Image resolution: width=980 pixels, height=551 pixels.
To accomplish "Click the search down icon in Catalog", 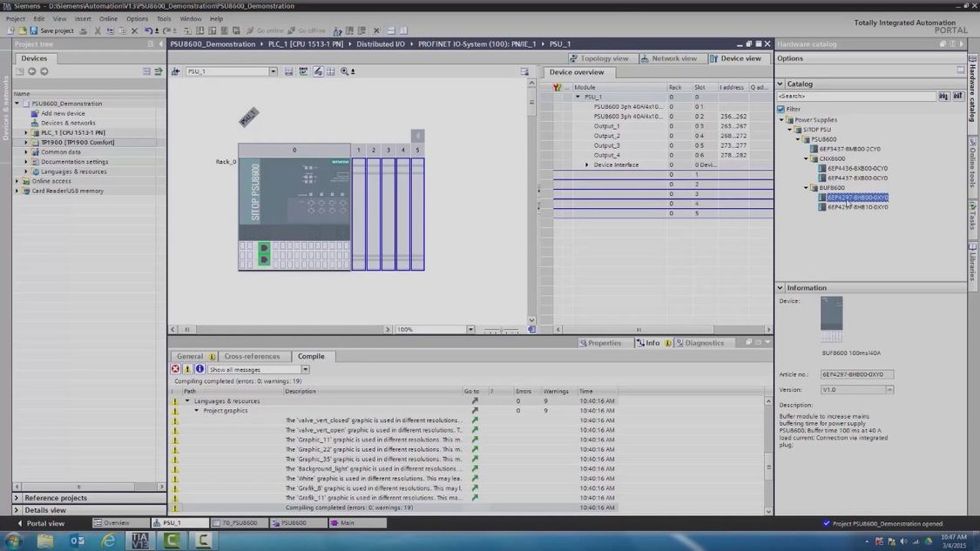I will [x=943, y=97].
